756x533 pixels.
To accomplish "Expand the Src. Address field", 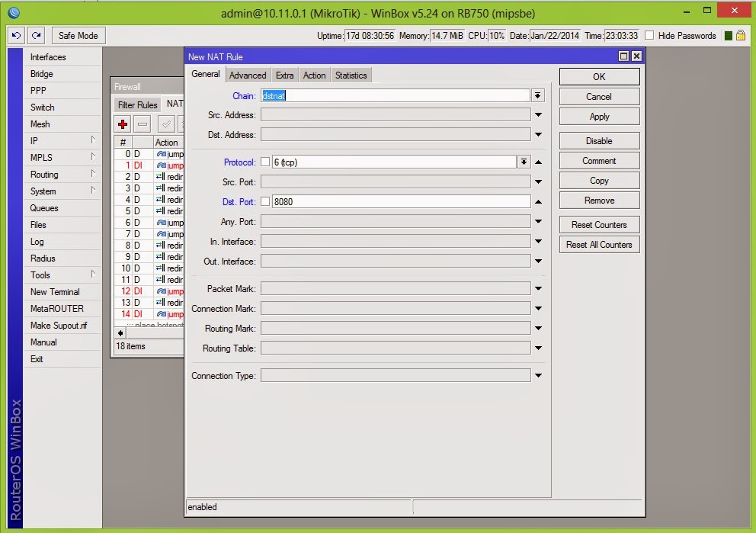I will 539,115.
